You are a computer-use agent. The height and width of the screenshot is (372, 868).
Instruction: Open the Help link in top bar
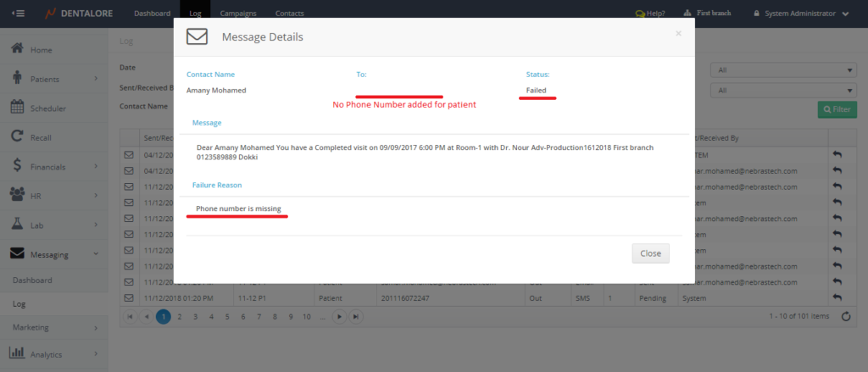point(649,14)
